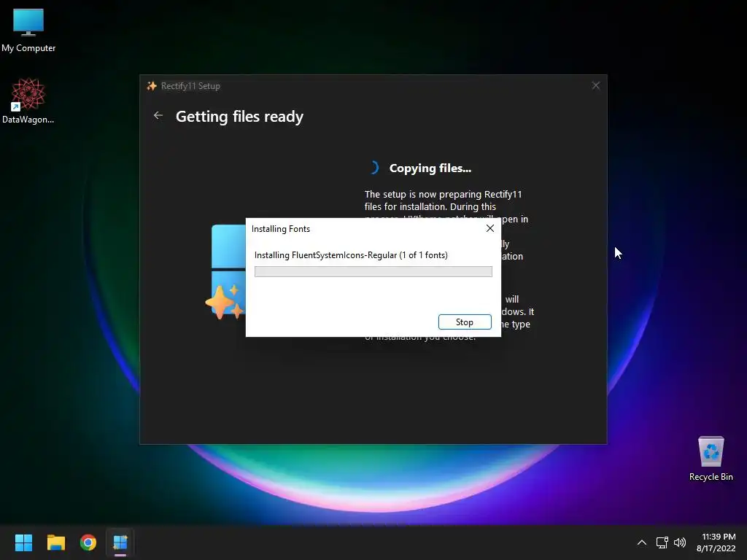Click the 'Rectify11 Setup' window title
Image resolution: width=747 pixels, height=560 pixels.
point(190,86)
